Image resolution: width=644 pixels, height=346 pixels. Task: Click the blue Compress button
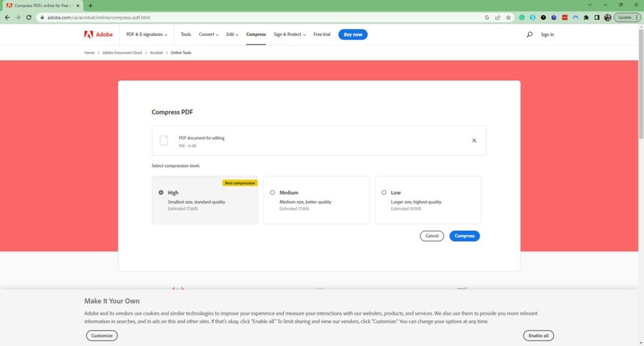pos(464,236)
